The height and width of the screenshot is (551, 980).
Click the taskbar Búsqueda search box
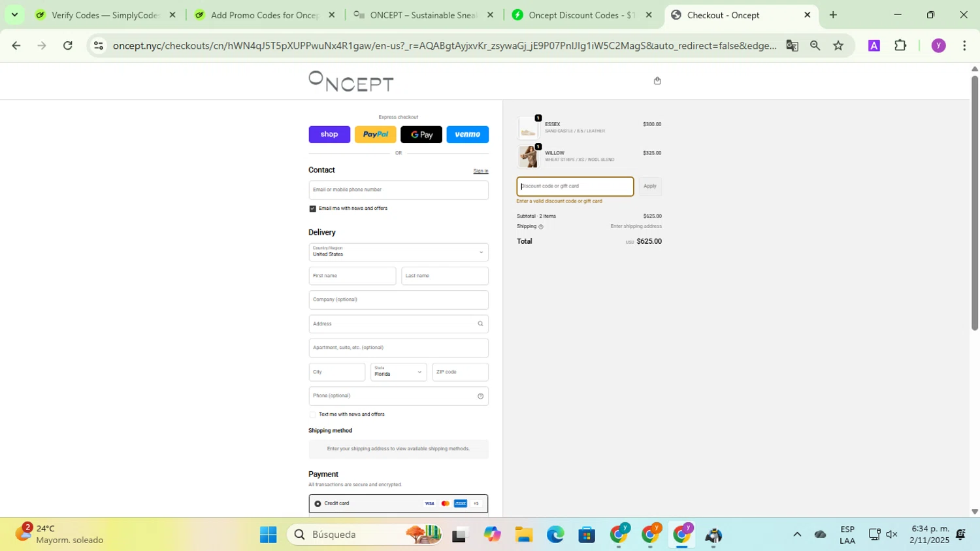(x=365, y=535)
